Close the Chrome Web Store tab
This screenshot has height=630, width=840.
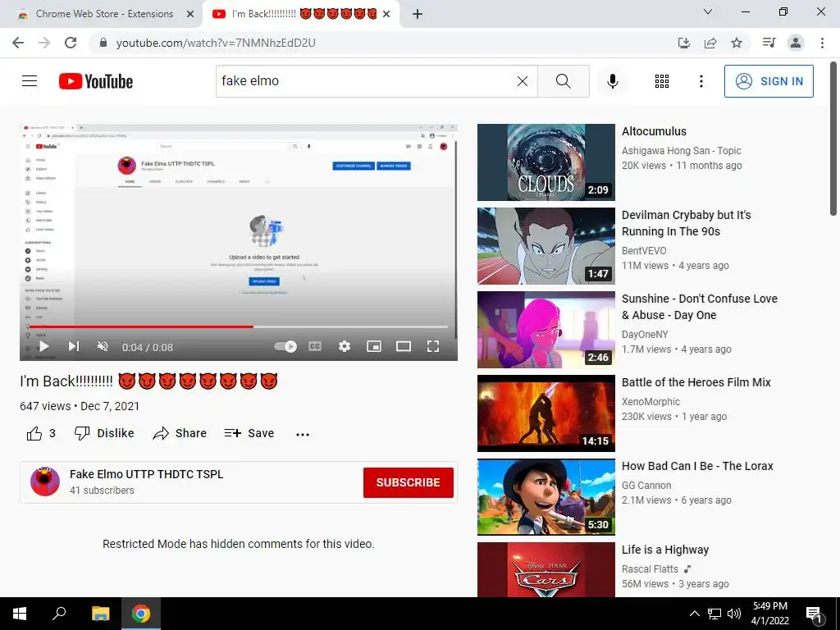coord(190,14)
